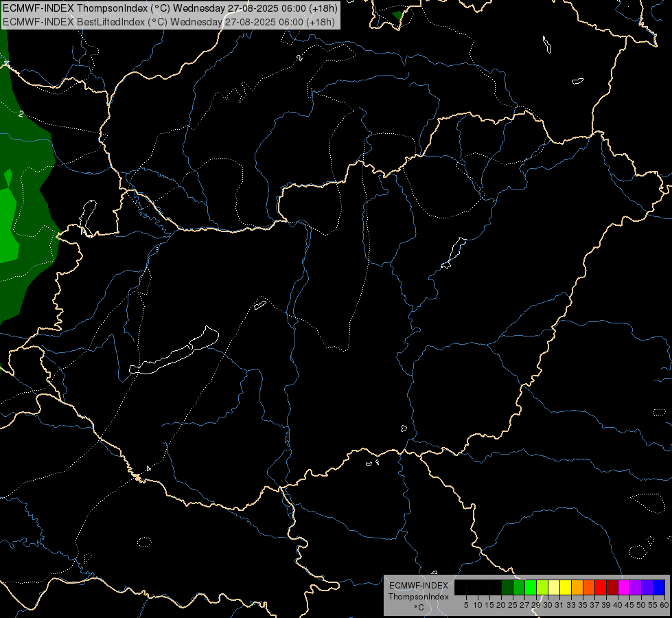Select the violet 50-55 legend swatch
Image resolution: width=672 pixels, height=618 pixels.
click(x=647, y=587)
